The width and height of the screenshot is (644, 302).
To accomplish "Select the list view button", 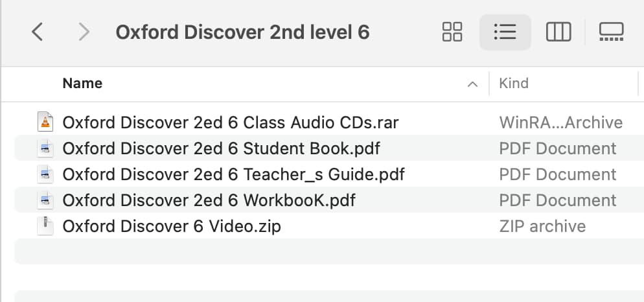I will pos(505,32).
